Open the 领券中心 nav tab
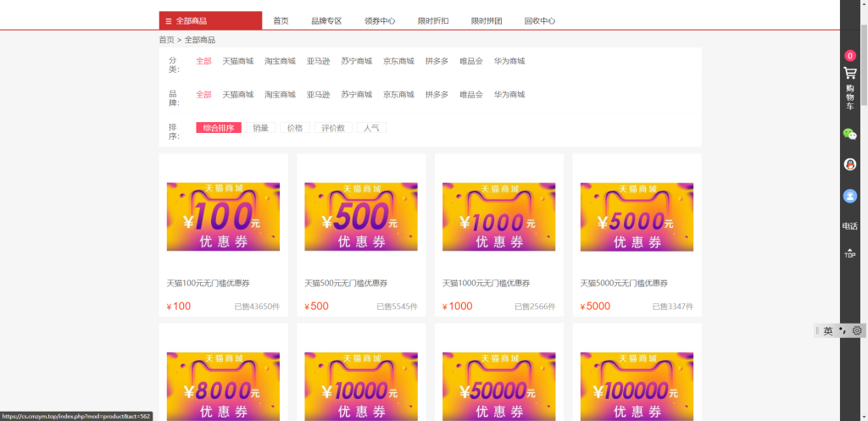868x421 pixels. [x=380, y=21]
